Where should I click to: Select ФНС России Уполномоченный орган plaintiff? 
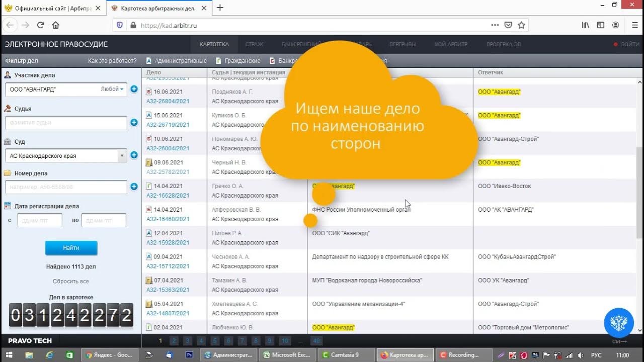click(x=361, y=210)
